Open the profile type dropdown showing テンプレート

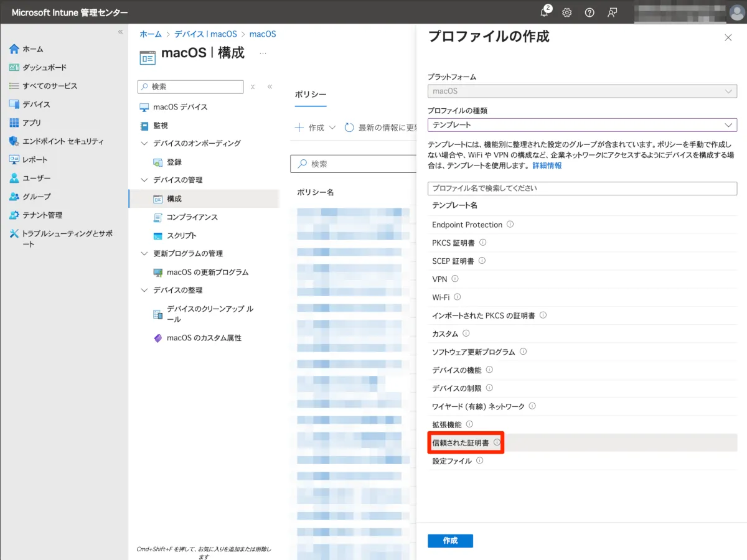click(582, 125)
